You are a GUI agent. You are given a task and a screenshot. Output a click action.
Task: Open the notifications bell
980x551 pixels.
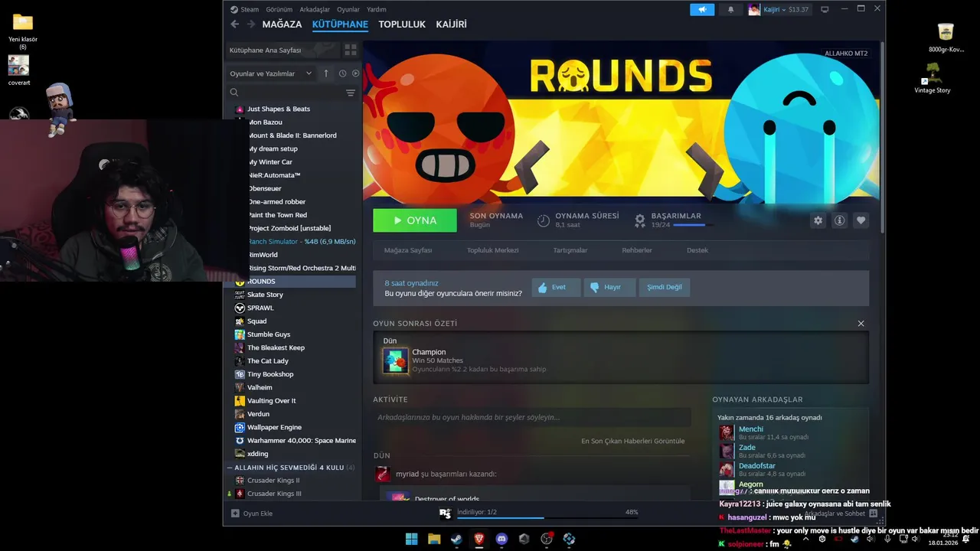tap(730, 9)
